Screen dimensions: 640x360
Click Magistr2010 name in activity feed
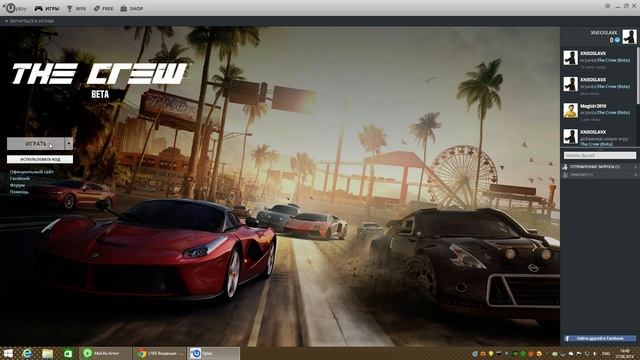593,106
